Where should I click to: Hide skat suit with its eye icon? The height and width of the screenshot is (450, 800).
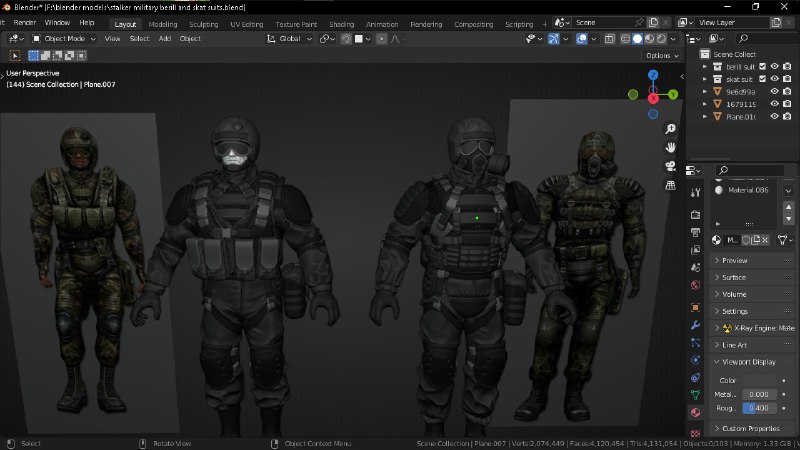(774, 79)
